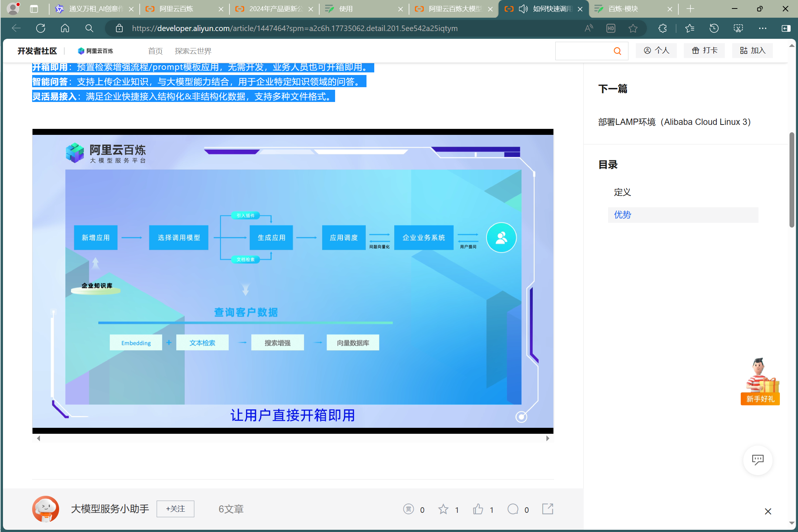
Task: Switch to 阿里云百炼 tab
Action: click(185, 9)
